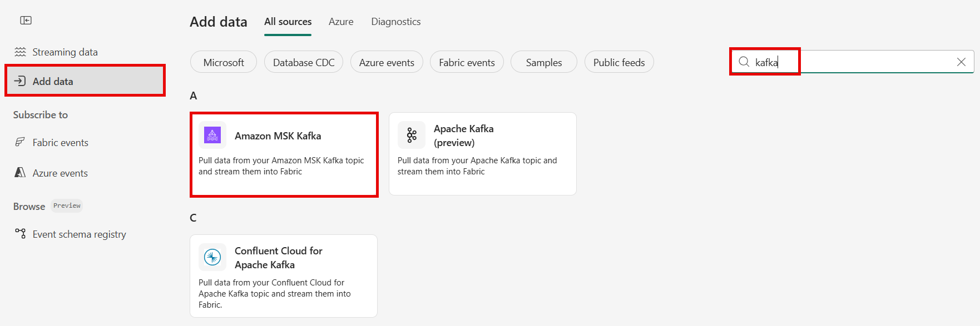Open Event schema registry in sidebar
Screen dimensions: 980x326
(79, 234)
